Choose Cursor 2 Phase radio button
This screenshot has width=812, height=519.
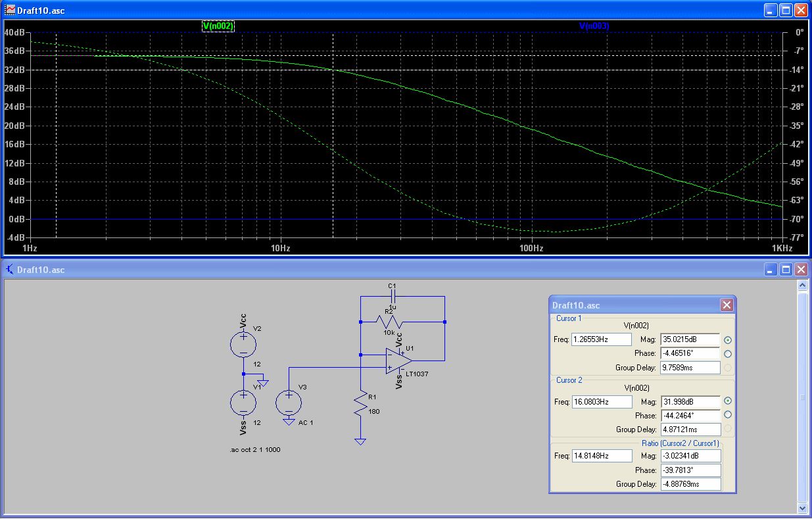click(x=728, y=415)
